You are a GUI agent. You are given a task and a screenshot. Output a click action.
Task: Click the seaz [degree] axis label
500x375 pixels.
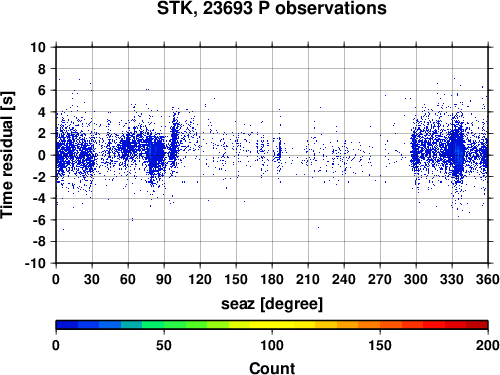272,304
